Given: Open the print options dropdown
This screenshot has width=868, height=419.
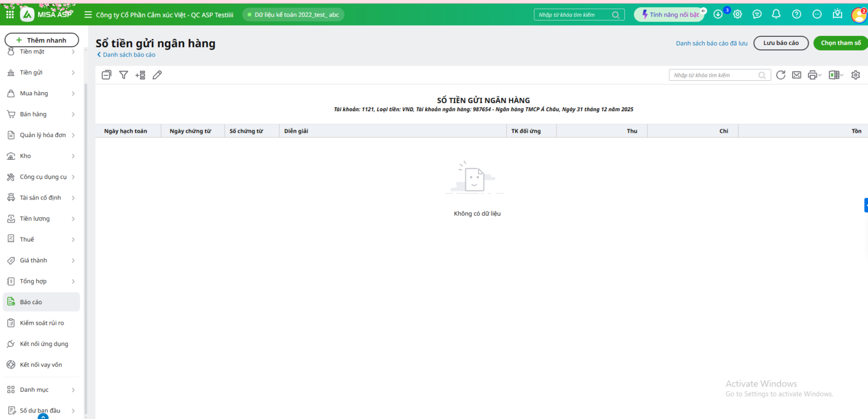Looking at the screenshot, I should click(814, 75).
